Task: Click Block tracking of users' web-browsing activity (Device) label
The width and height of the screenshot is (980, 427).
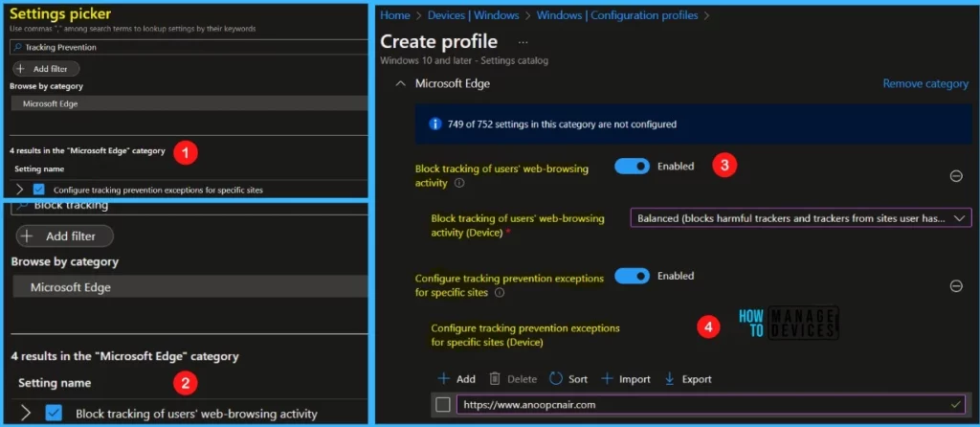Action: point(518,225)
